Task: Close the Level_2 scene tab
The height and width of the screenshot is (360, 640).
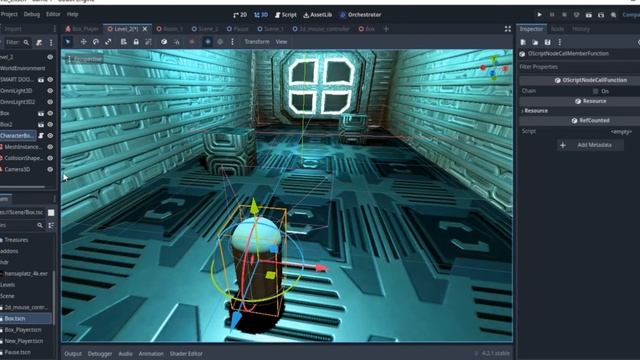Action: [x=144, y=29]
